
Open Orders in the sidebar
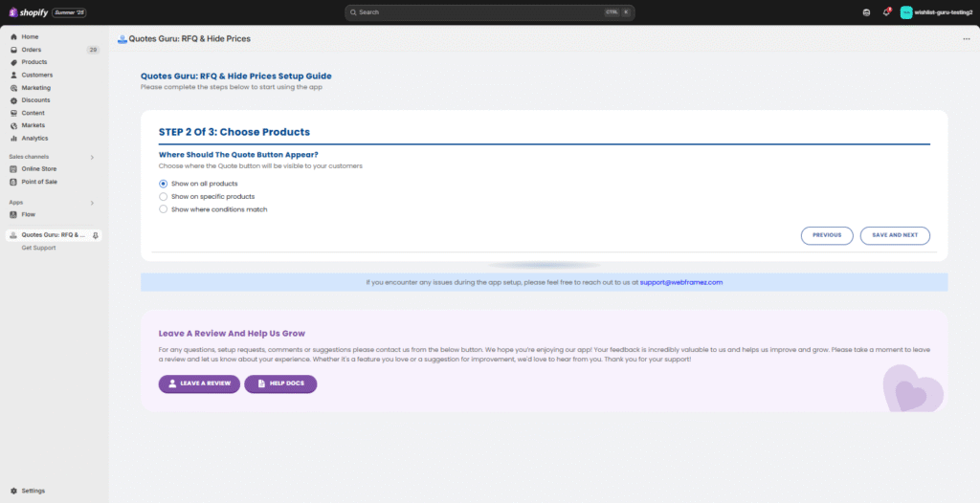click(x=32, y=49)
